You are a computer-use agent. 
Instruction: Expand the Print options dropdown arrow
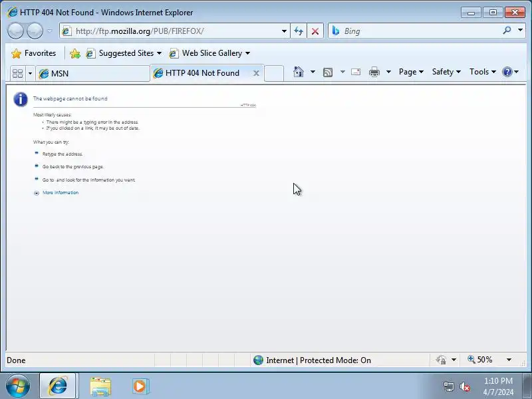click(x=388, y=72)
